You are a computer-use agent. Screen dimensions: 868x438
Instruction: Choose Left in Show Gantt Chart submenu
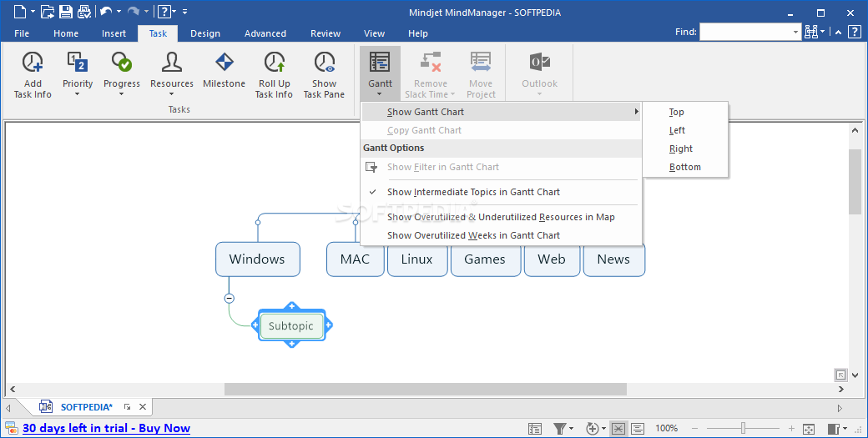685,130
